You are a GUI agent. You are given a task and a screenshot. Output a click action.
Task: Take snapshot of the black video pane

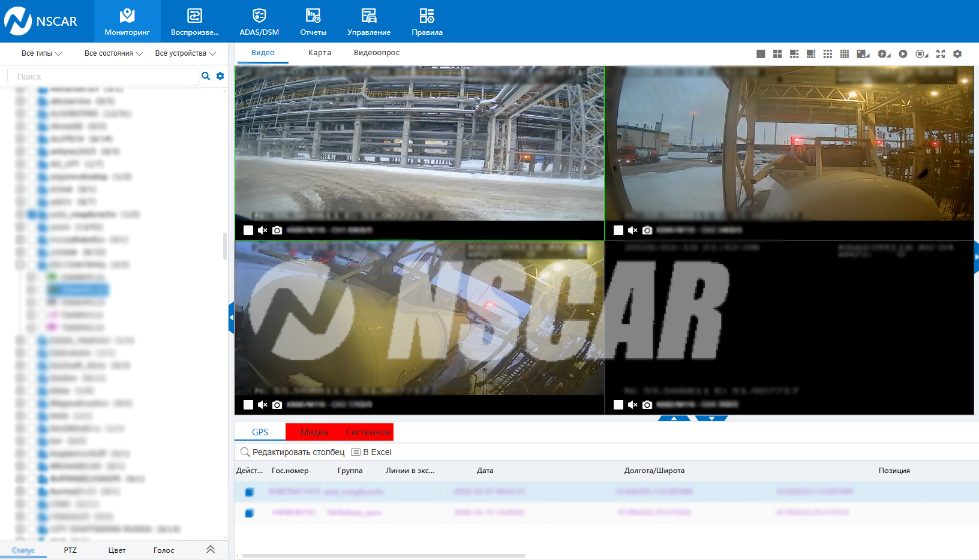tap(647, 405)
